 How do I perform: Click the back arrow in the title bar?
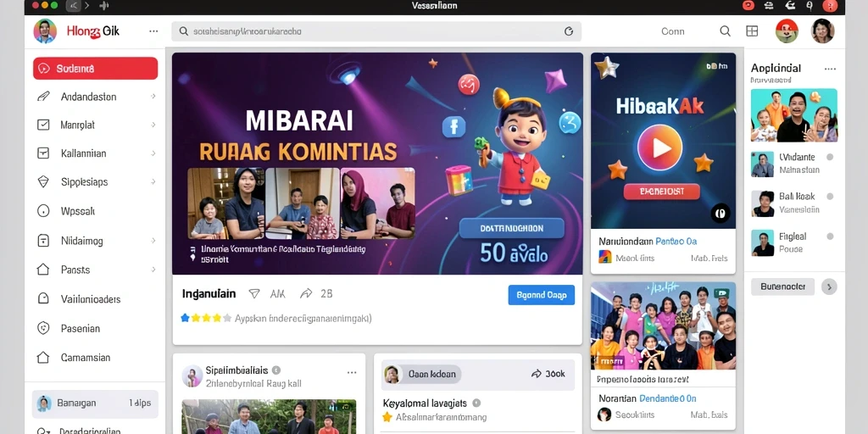(x=74, y=6)
